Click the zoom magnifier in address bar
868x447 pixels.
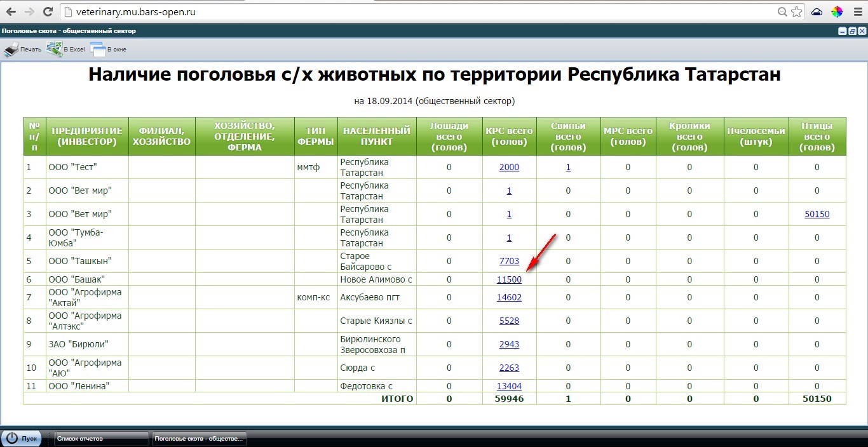click(783, 12)
